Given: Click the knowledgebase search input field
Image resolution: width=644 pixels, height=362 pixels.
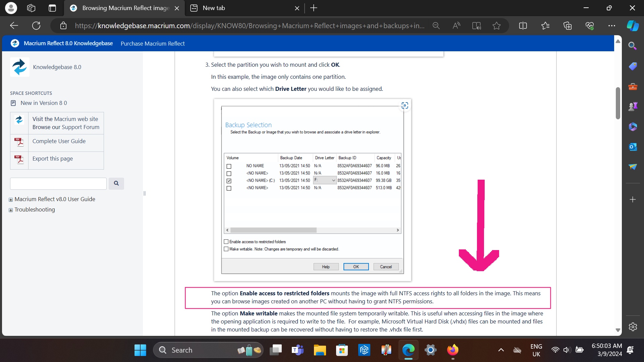Looking at the screenshot, I should (58, 184).
